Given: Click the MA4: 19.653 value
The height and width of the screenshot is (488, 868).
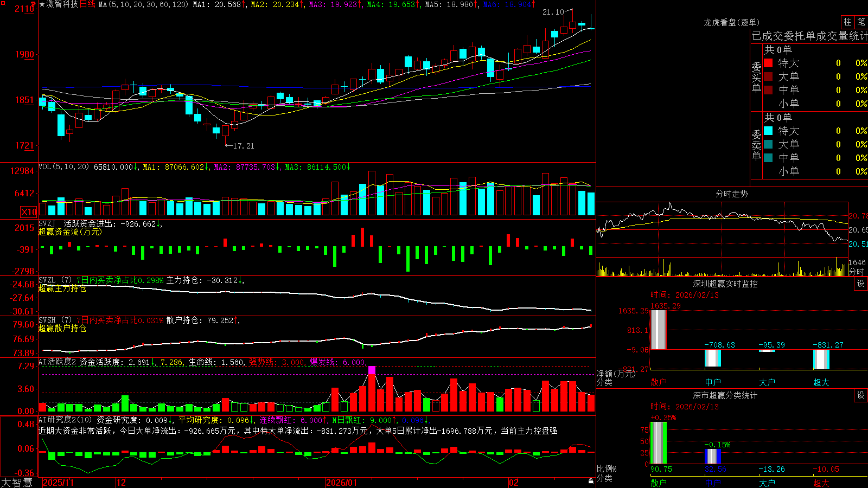Looking at the screenshot, I should pyautogui.click(x=391, y=4).
